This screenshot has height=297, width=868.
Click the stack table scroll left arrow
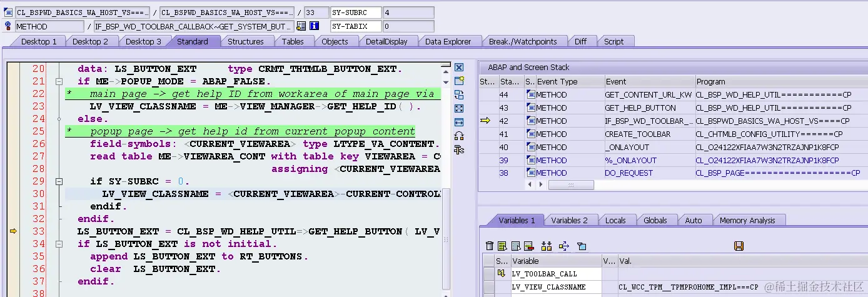(530, 185)
